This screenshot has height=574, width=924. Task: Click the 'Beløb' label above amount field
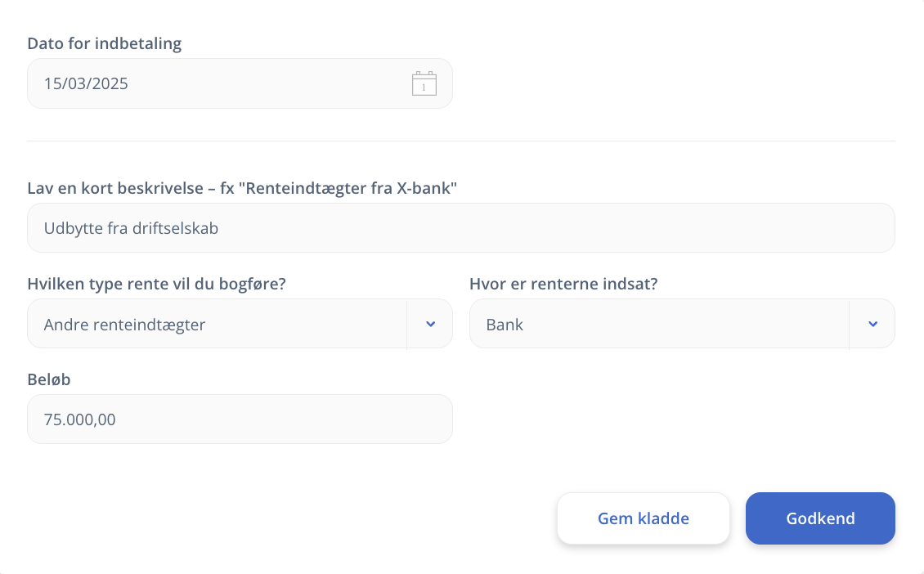49,379
